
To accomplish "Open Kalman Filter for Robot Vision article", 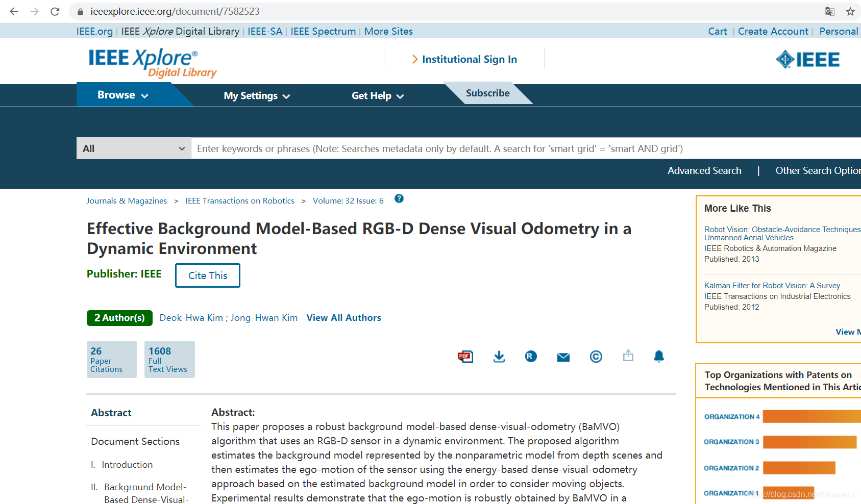I will (772, 286).
